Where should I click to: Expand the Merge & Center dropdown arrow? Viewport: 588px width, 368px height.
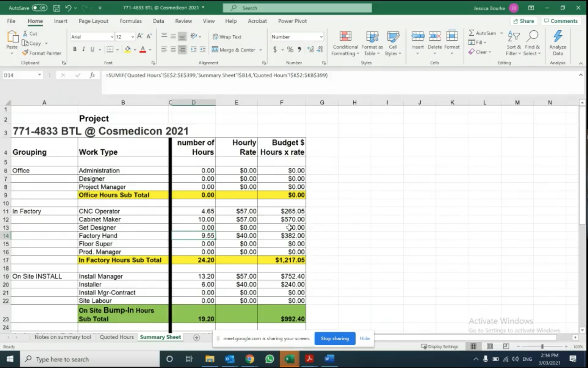[x=261, y=50]
